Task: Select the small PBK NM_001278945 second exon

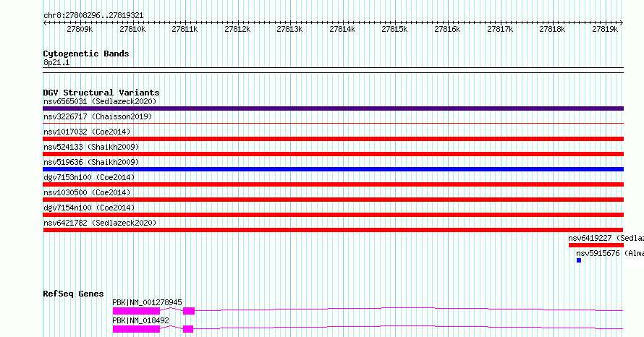Action: [189, 311]
